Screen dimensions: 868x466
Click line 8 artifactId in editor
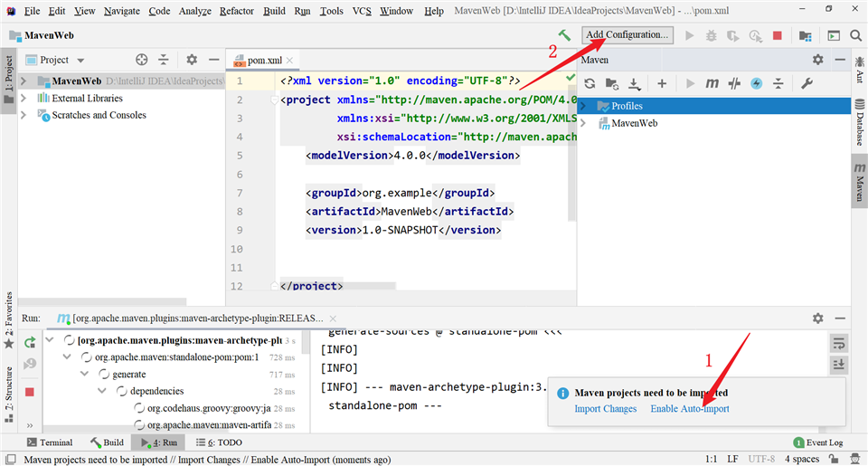410,212
